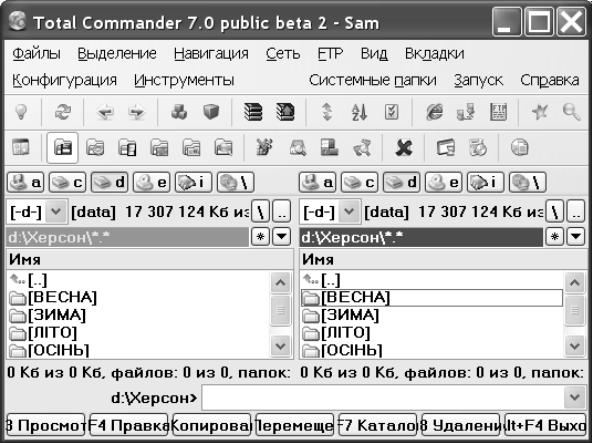Screen dimensions: 592x443
Task: Select drive a in left panel drive bar
Action: 25,183
